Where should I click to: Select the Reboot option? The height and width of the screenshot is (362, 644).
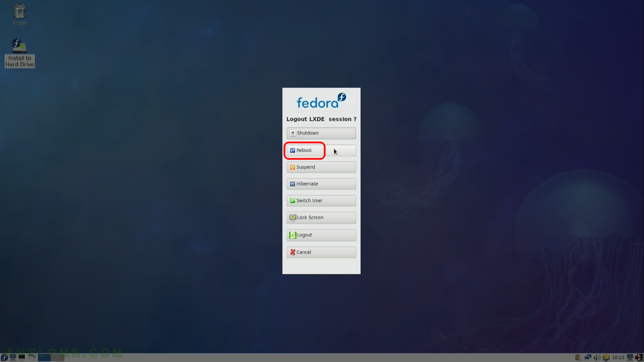pos(304,150)
